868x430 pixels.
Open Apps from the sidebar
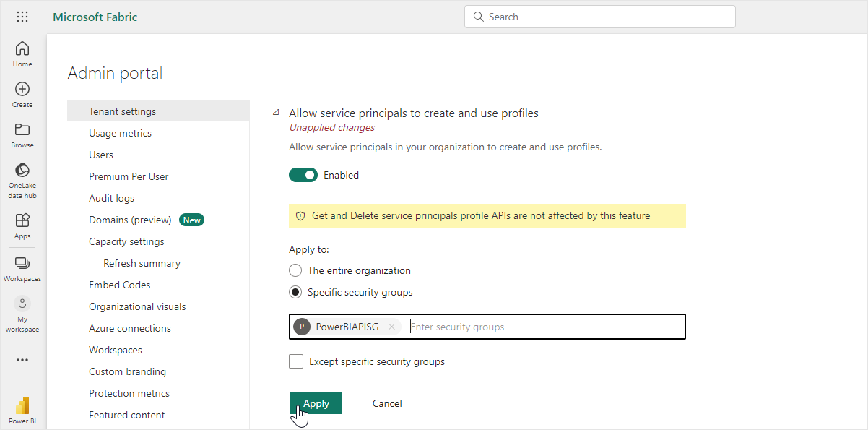point(22,225)
